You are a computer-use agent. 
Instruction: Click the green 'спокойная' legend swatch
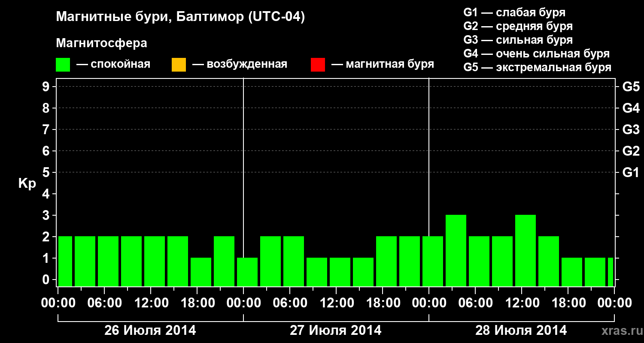tap(63, 65)
